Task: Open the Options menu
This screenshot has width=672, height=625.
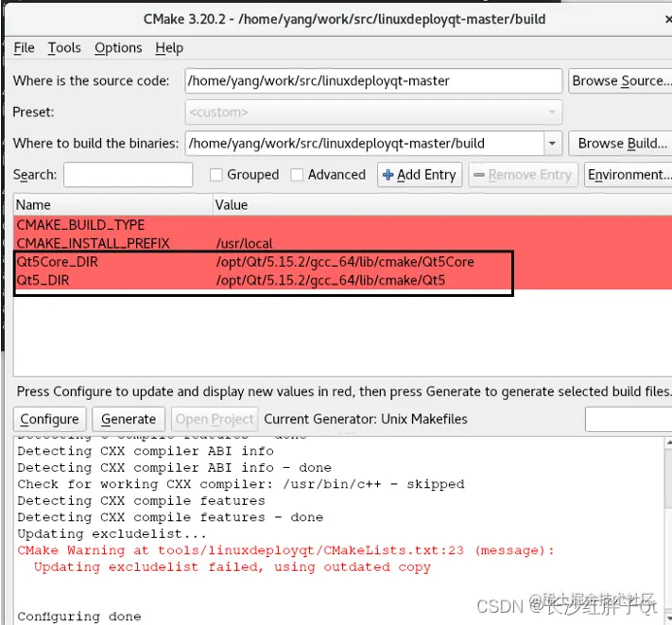Action: [x=118, y=47]
